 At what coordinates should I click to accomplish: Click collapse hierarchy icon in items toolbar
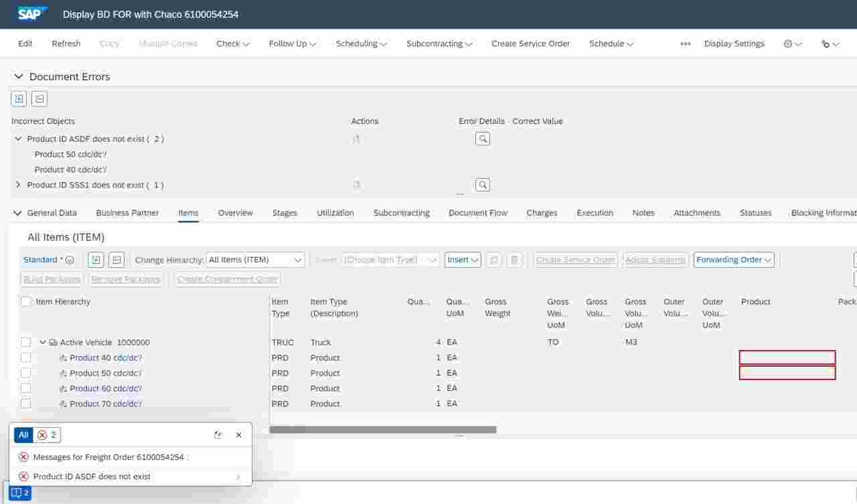(116, 260)
